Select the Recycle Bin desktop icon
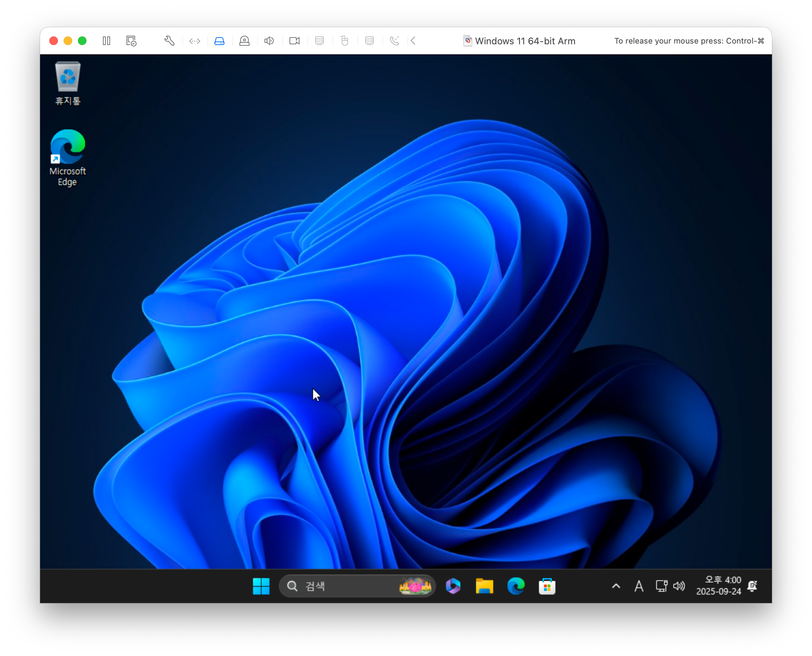The image size is (812, 656). coord(68,84)
